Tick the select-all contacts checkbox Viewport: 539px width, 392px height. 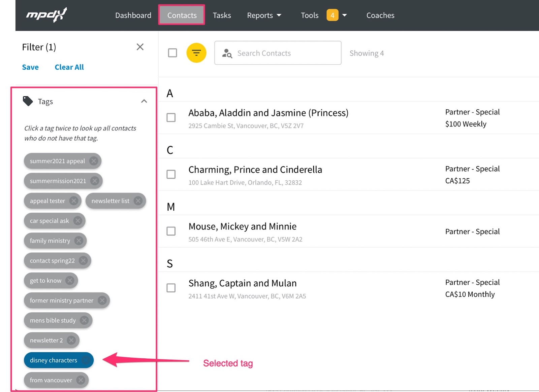pos(172,53)
